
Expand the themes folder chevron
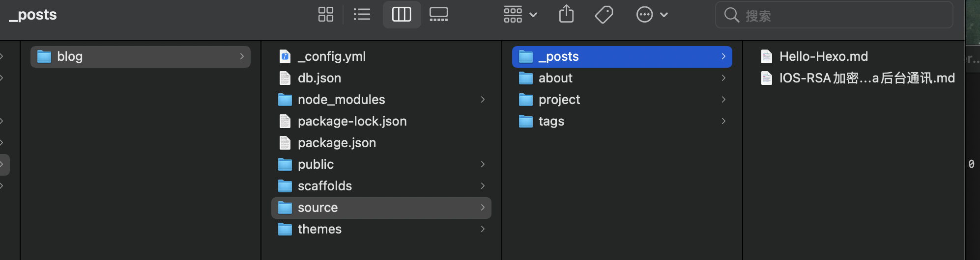[x=483, y=229]
